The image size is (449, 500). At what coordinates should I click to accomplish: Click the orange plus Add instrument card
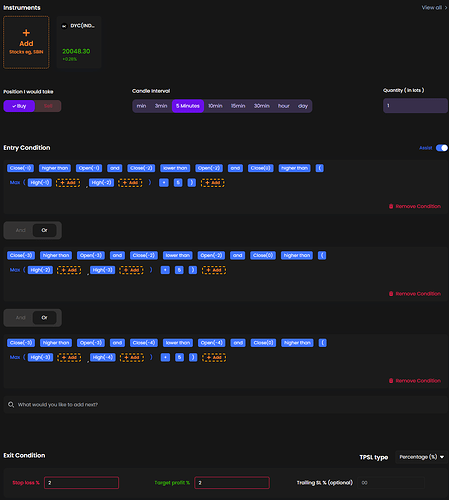click(26, 42)
